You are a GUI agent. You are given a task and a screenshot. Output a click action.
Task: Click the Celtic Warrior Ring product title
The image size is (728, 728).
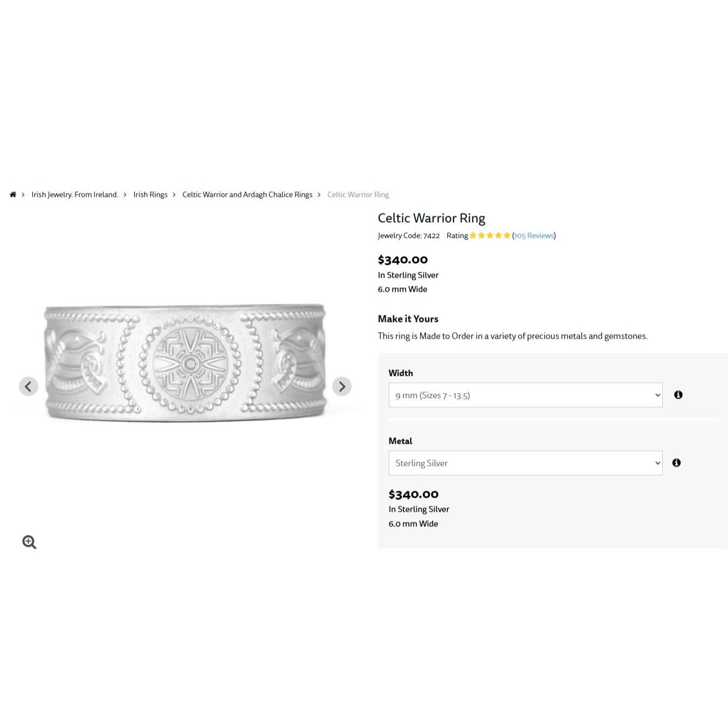[431, 218]
